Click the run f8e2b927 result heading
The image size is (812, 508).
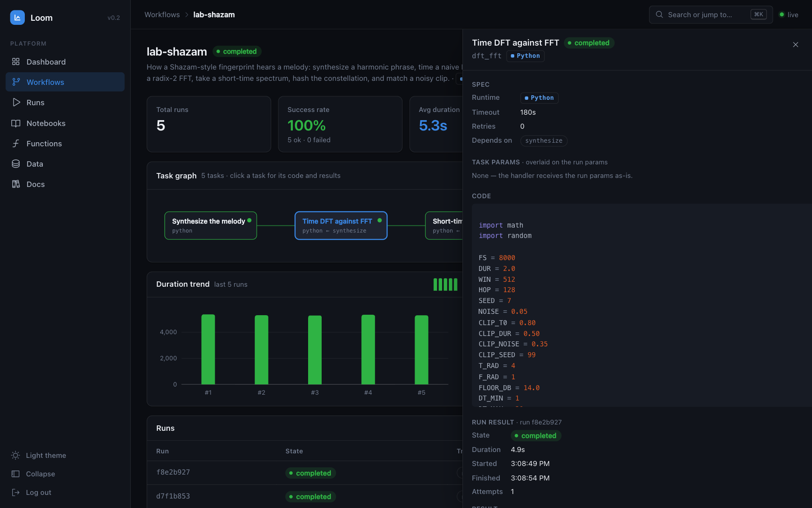coord(517,422)
